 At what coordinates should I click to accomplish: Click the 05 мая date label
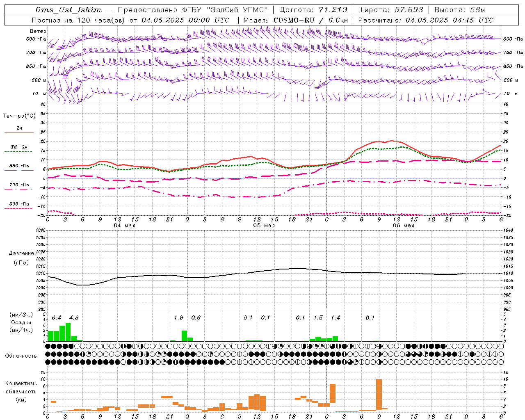264,226
